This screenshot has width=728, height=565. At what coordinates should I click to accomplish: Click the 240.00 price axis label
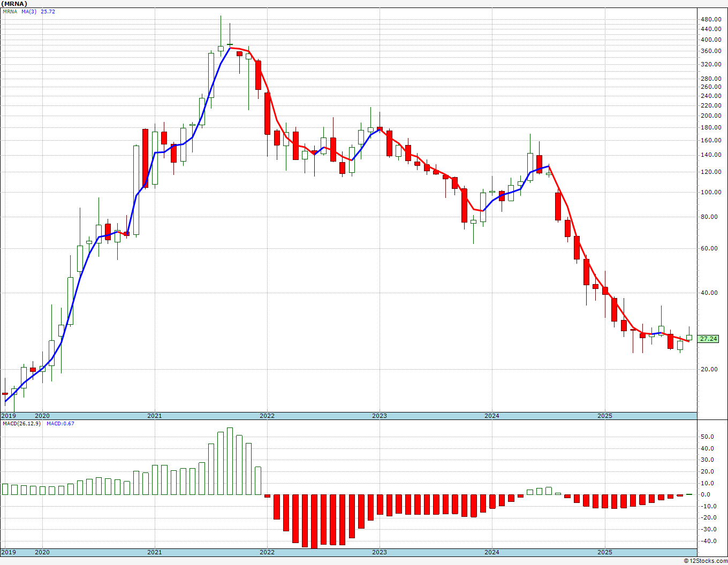(711, 96)
